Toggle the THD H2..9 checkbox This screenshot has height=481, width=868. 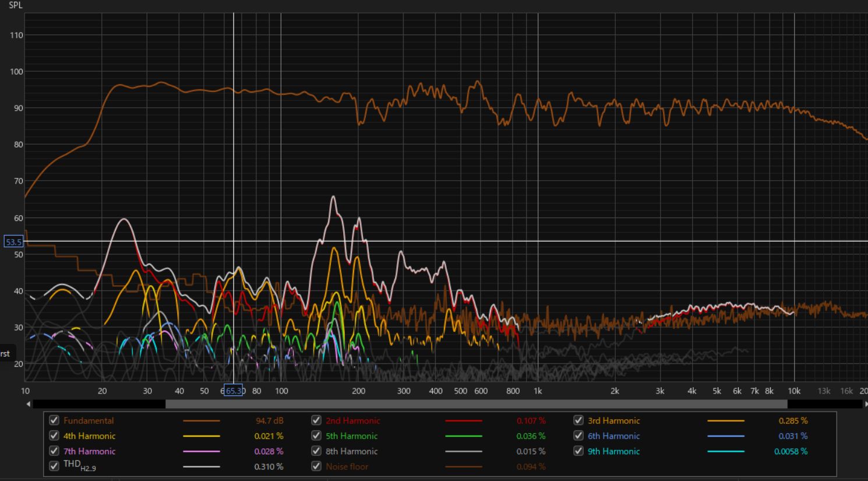tap(54, 466)
